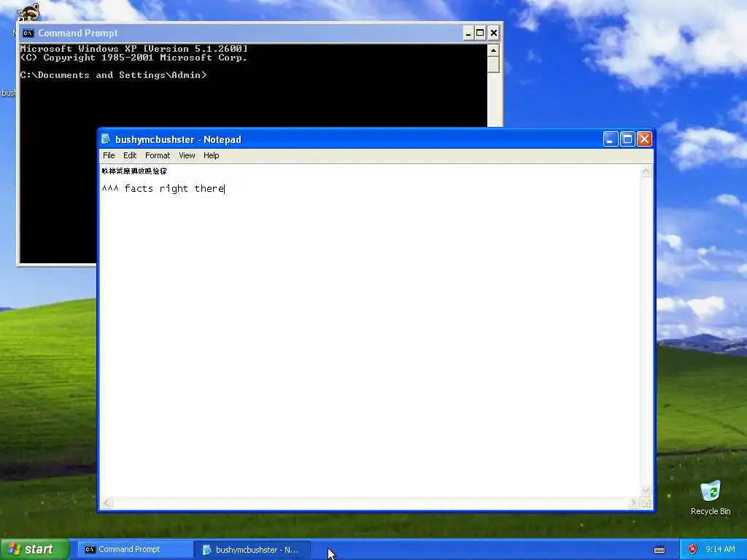Maximize the Notepad window
747x560 pixels.
click(627, 139)
